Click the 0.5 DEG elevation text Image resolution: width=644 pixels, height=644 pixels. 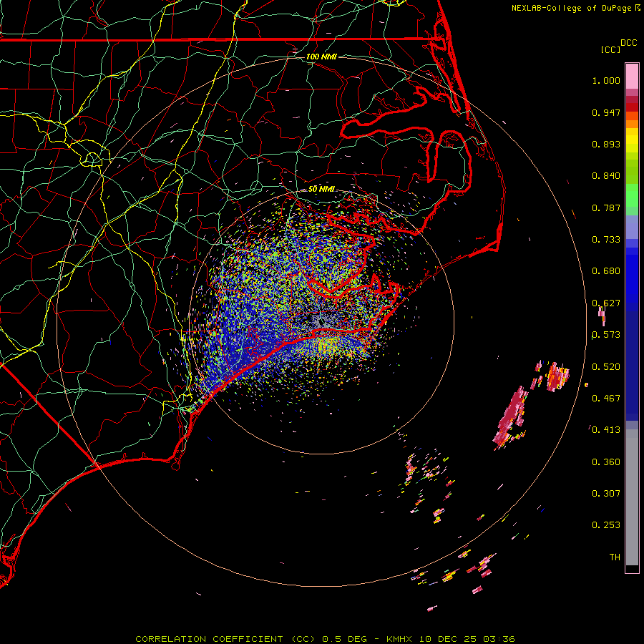(344, 639)
